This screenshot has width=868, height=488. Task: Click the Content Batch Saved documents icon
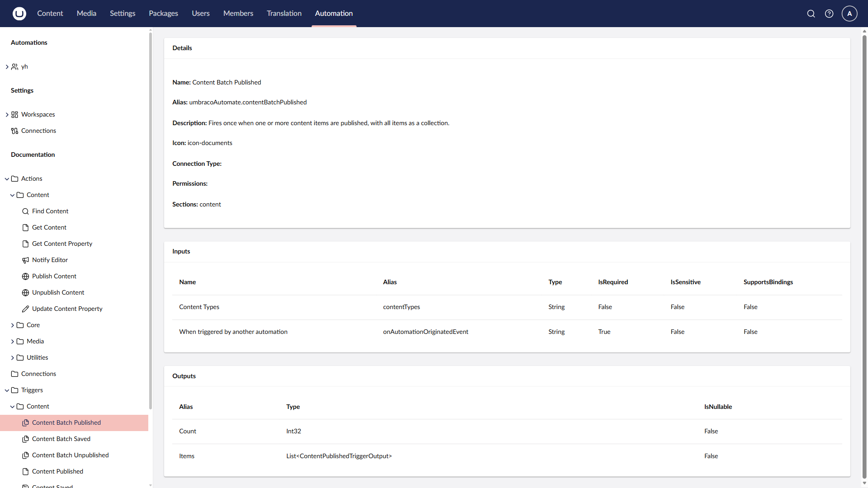point(26,439)
